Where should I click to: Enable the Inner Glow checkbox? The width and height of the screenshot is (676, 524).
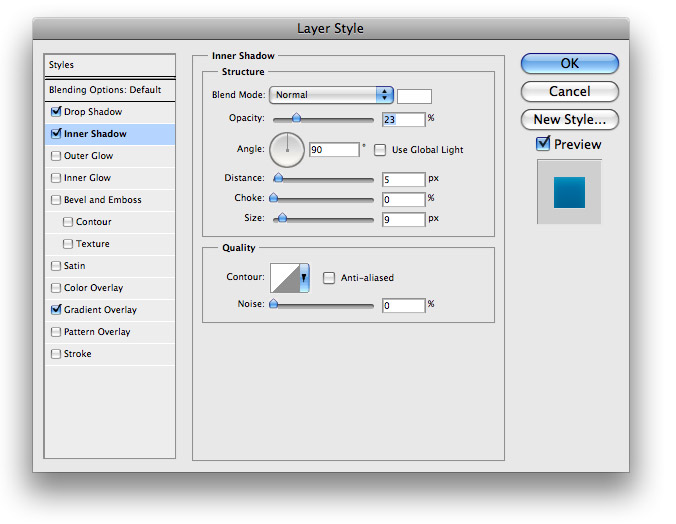tap(56, 178)
